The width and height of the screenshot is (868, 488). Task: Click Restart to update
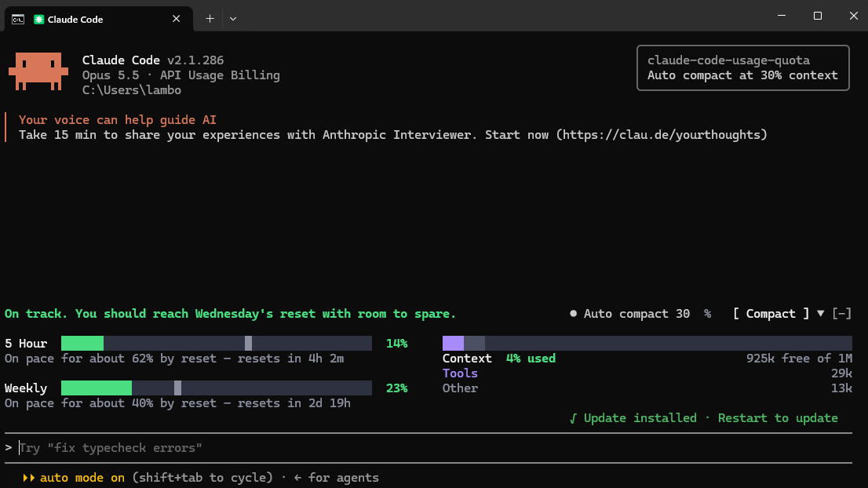[778, 418]
